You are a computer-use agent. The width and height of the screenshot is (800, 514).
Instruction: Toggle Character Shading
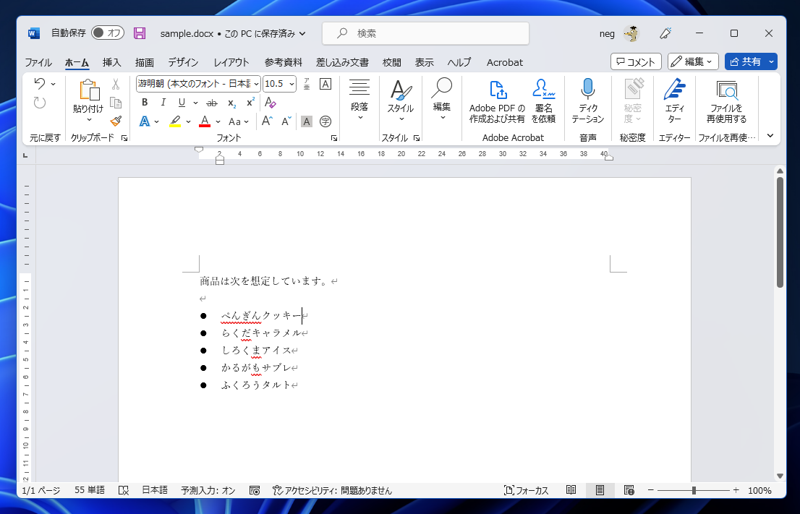306,121
